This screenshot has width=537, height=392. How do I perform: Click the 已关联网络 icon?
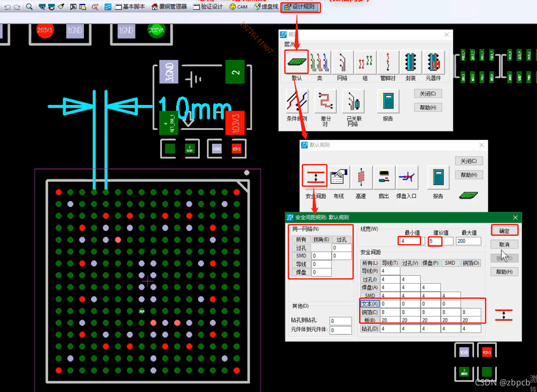click(x=353, y=101)
